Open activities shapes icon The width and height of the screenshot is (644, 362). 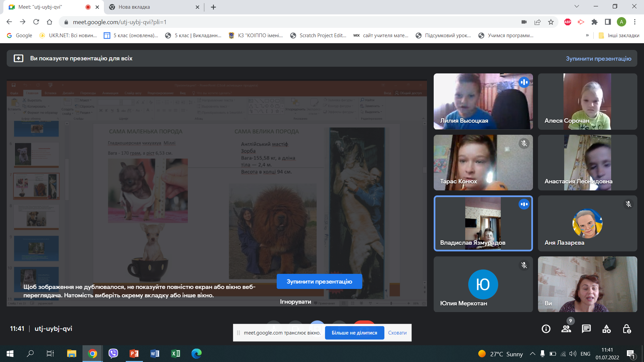606,329
